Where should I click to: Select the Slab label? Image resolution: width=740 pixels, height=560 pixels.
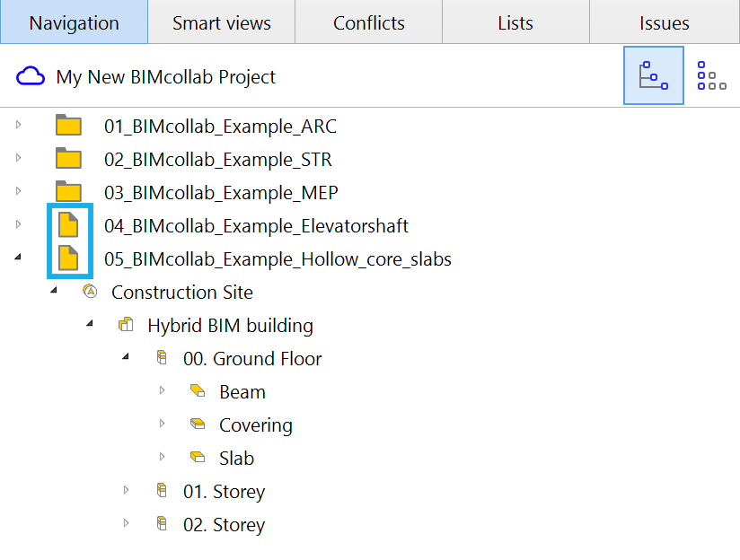[237, 458]
